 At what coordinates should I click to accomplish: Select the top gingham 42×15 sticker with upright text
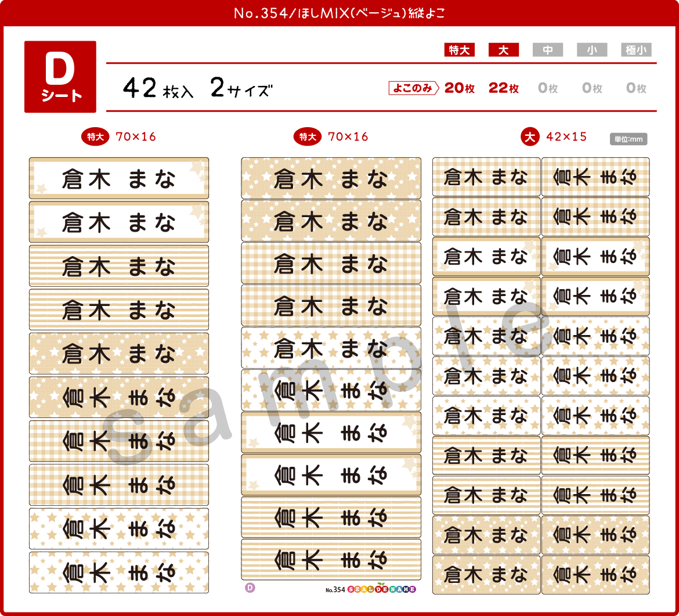pos(486,177)
